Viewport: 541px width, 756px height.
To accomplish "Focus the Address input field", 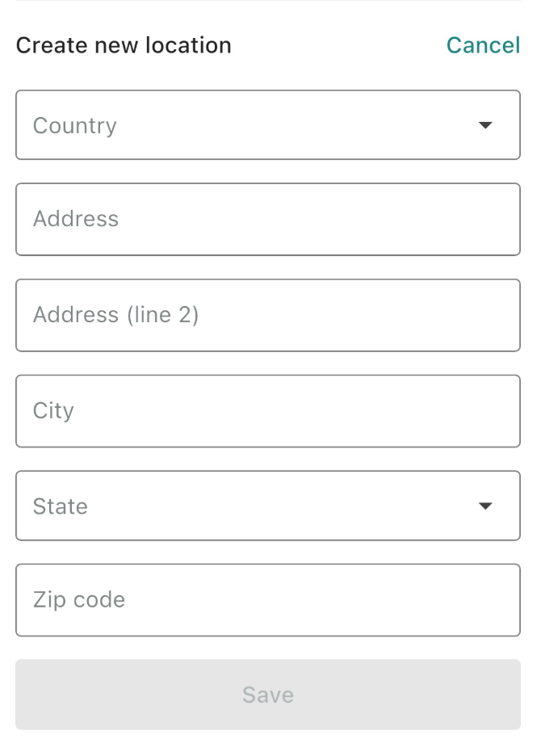I will tap(267, 219).
